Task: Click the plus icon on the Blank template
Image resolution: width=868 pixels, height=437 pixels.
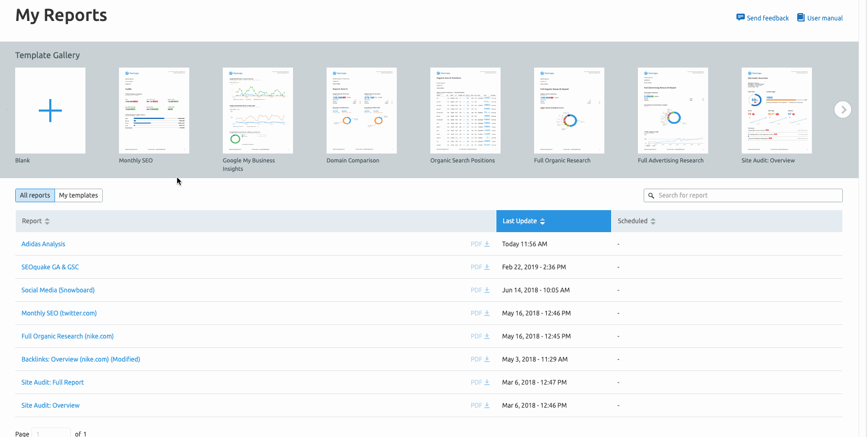Action: pyautogui.click(x=50, y=111)
